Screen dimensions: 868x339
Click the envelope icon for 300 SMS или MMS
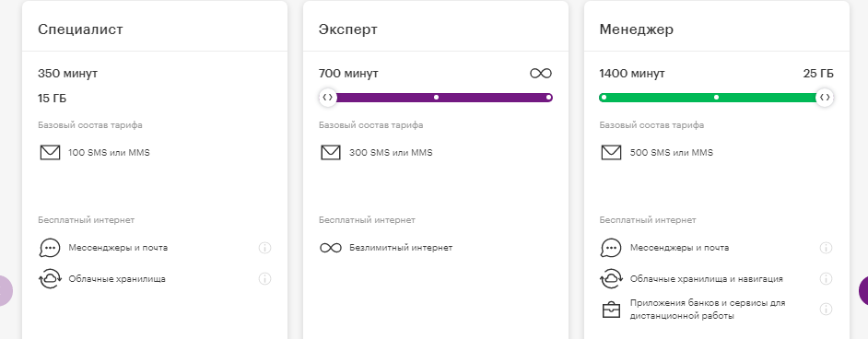[x=331, y=153]
